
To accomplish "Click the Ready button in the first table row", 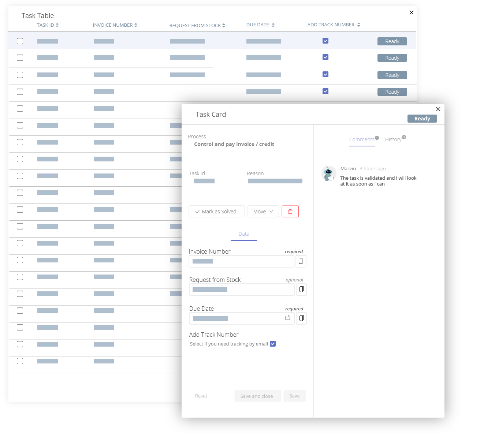I will (x=392, y=41).
